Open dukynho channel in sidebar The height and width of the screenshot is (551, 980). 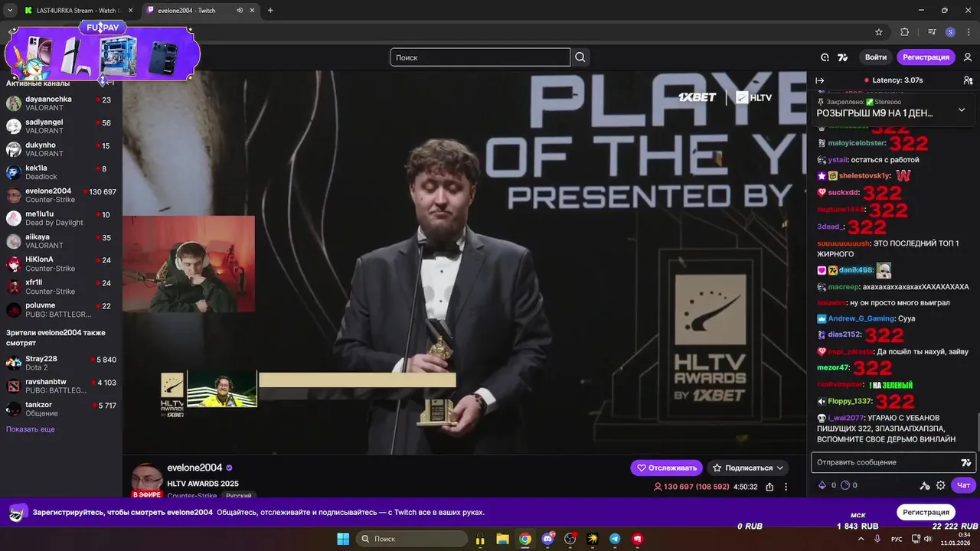(61, 149)
